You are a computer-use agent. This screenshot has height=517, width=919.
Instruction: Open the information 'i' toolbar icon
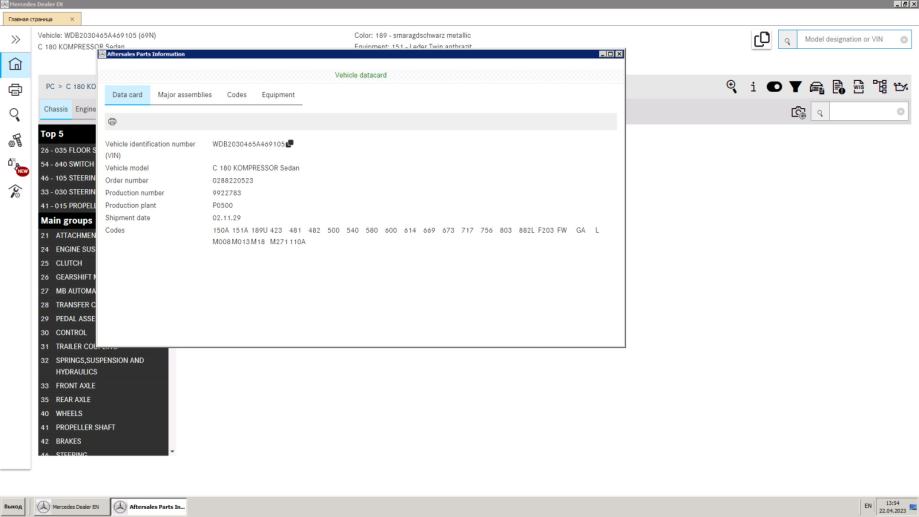point(753,87)
